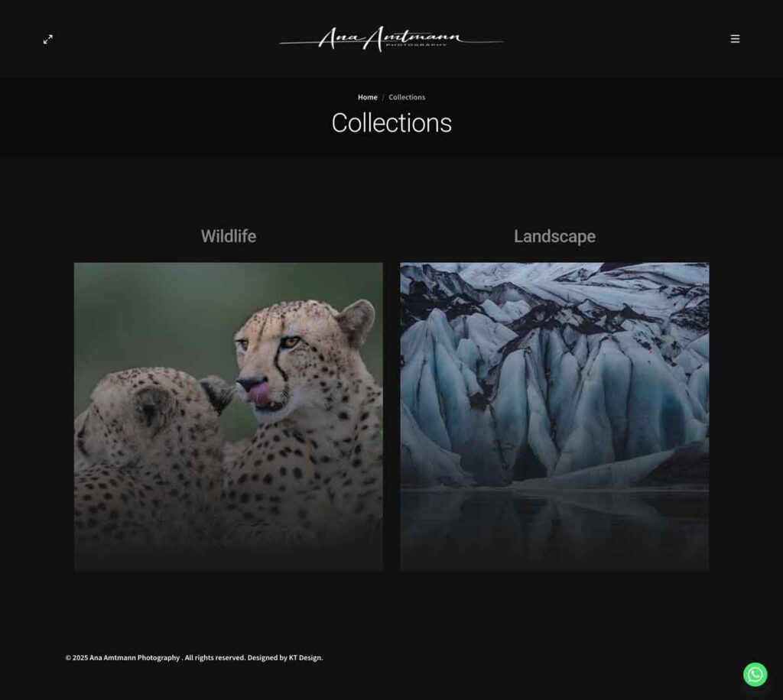Click the large Collections page heading
783x700 pixels.
pyautogui.click(x=391, y=123)
